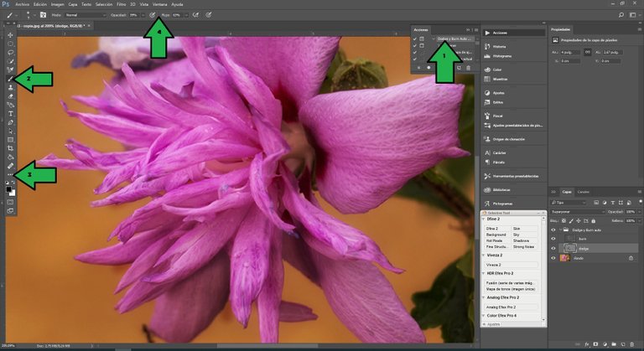Open the Modo Normal blend dropdown
Image resolution: width=644 pixels, height=351 pixels.
pos(86,15)
